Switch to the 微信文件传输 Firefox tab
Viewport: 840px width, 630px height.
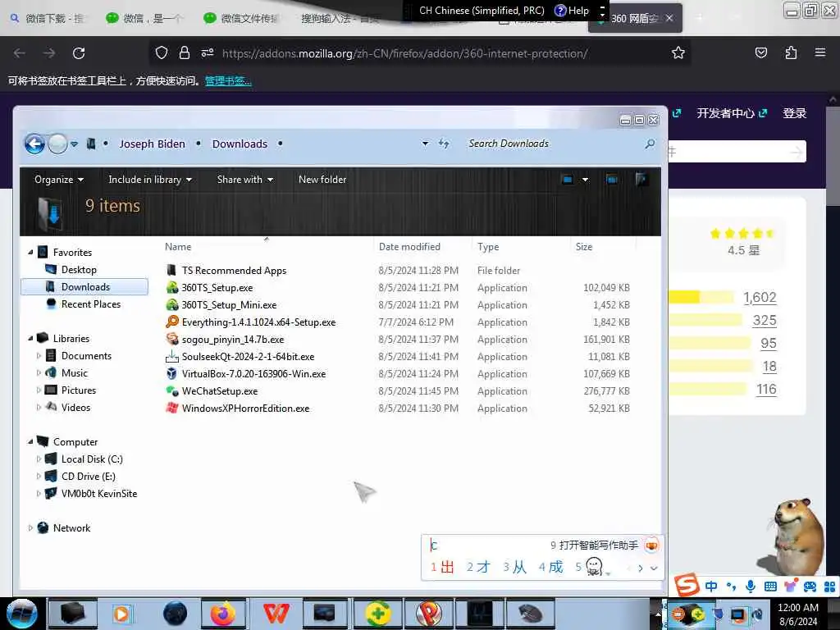click(240, 18)
